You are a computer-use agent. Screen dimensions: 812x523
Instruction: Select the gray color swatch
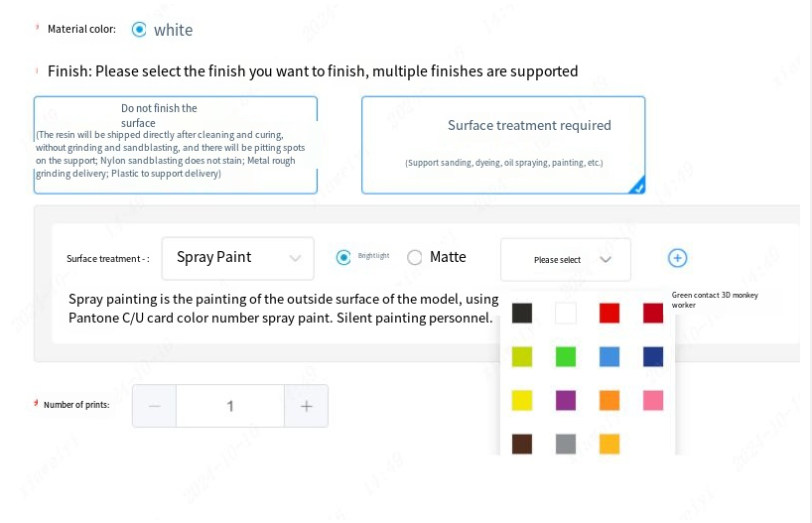(x=566, y=444)
